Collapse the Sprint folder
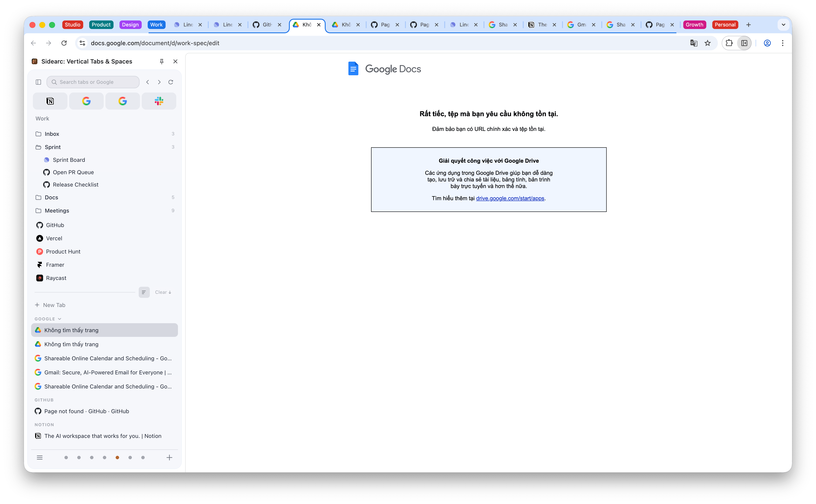816x504 pixels. click(53, 147)
